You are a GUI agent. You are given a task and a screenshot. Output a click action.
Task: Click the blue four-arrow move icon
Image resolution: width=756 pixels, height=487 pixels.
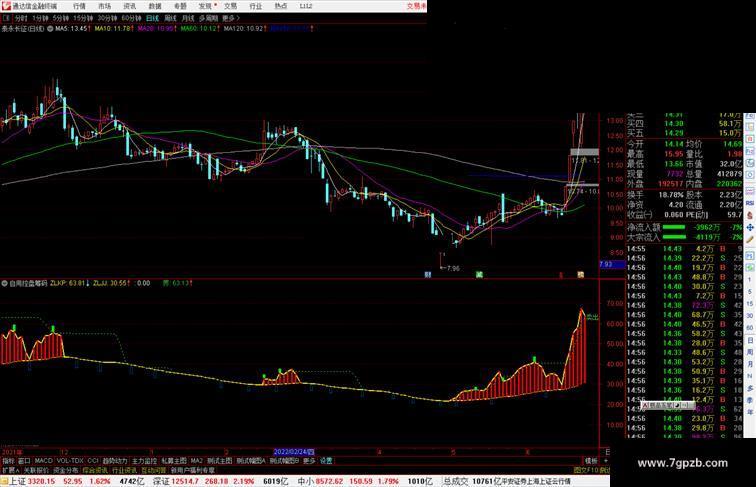[750, 228]
